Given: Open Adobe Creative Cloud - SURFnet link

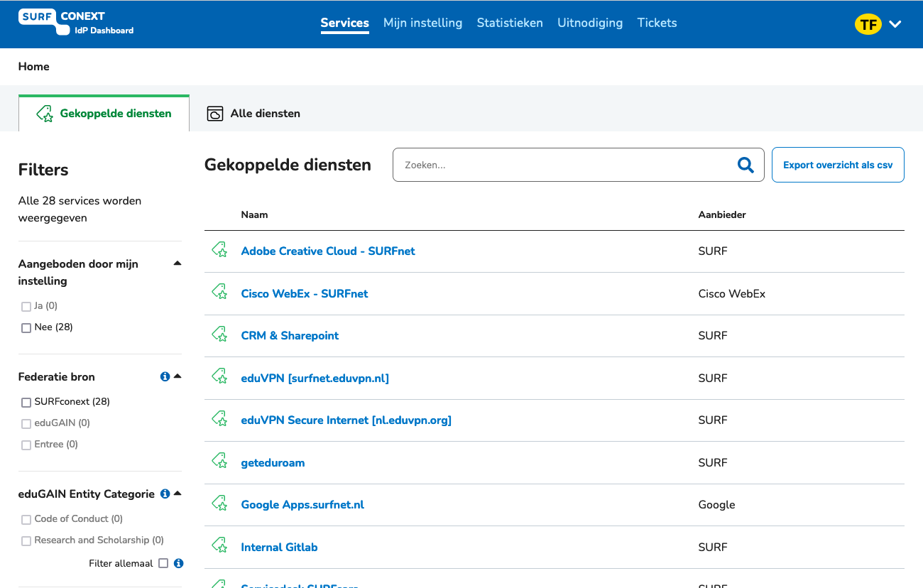Looking at the screenshot, I should [328, 251].
